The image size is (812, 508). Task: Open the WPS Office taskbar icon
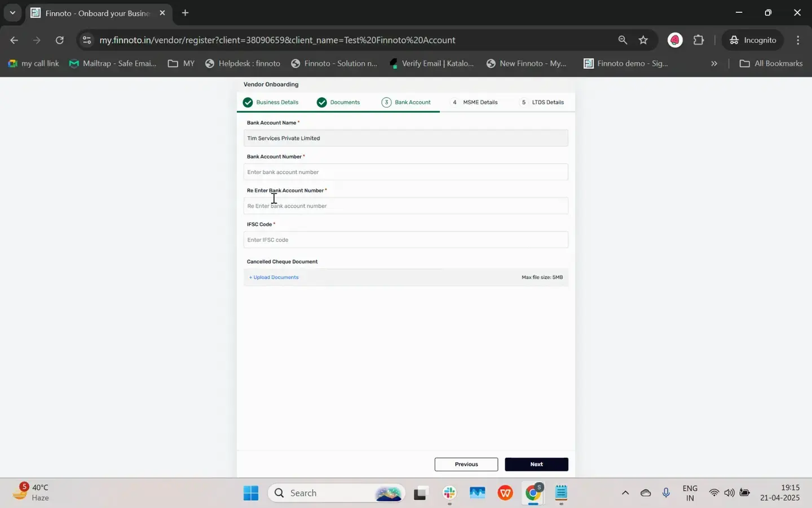click(x=505, y=493)
